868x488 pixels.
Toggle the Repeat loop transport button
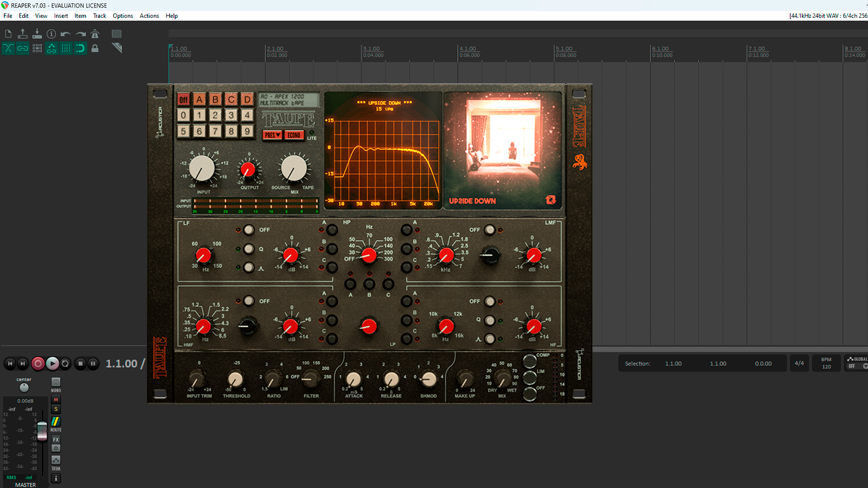pyautogui.click(x=65, y=363)
